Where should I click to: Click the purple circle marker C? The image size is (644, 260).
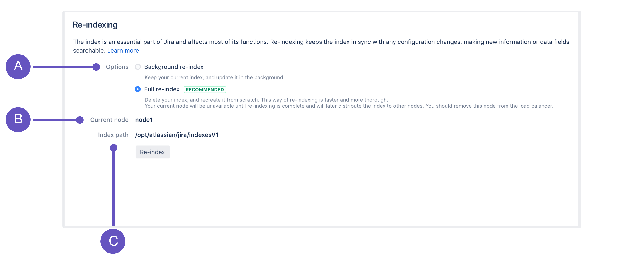pos(113,241)
